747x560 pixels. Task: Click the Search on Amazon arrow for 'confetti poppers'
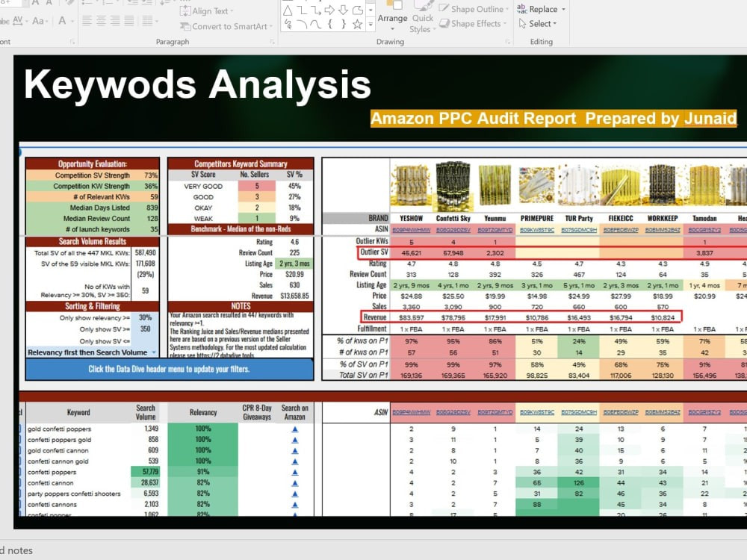tap(295, 473)
